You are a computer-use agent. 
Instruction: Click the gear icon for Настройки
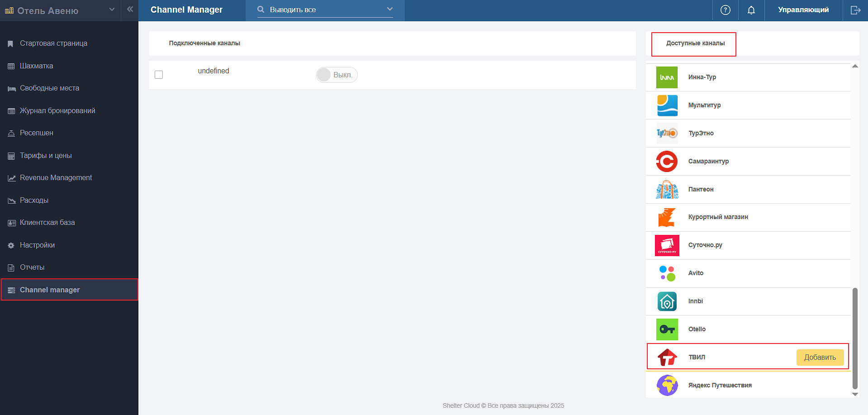point(11,245)
